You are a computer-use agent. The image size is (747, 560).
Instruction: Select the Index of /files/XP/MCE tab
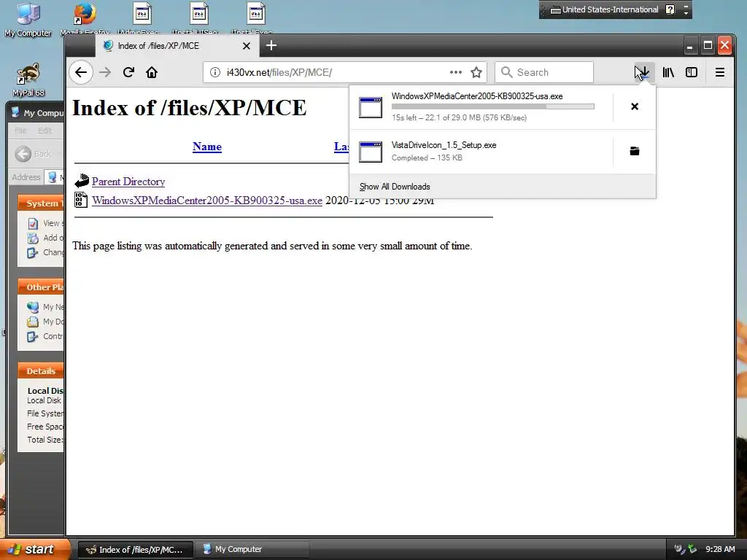(177, 46)
